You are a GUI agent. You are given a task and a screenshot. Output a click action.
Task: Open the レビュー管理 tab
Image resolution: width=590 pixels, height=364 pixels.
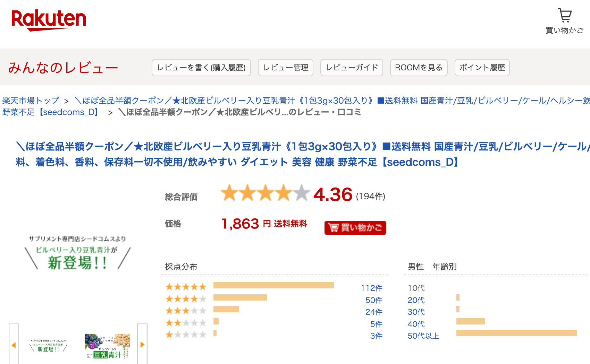click(286, 68)
